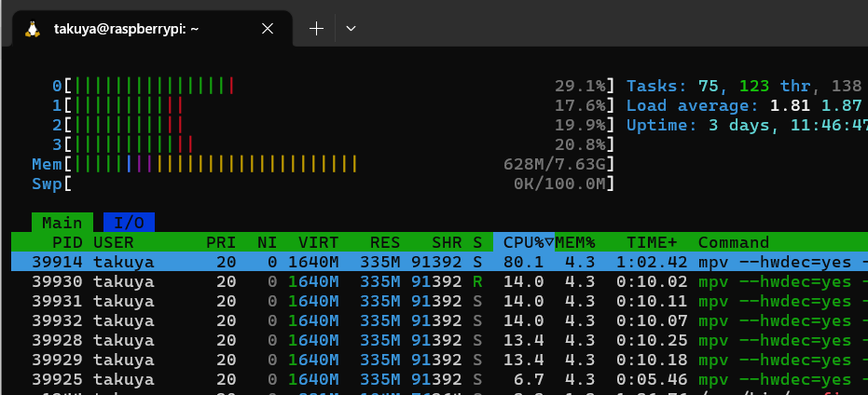Click the Linux penguin tab icon
The image size is (868, 395).
point(33,29)
